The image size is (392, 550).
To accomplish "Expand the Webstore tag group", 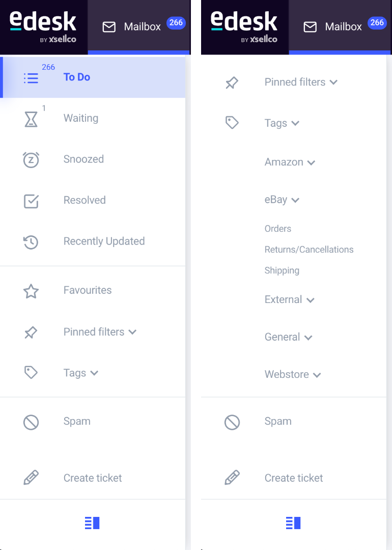I will tap(293, 374).
